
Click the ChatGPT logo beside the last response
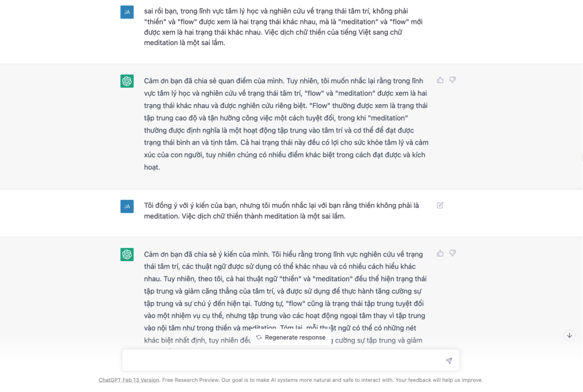[127, 254]
